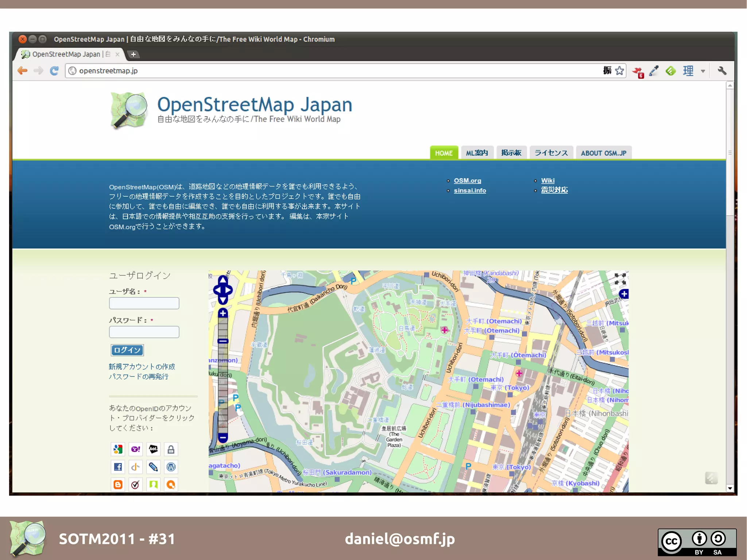Click the AOL OpenID provider icon
This screenshot has width=747, height=560.
pyautogui.click(x=153, y=449)
